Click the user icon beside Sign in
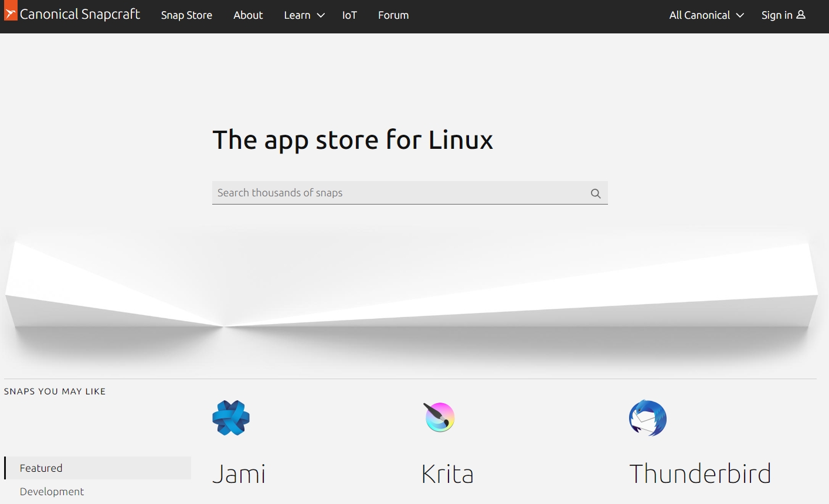Image resolution: width=829 pixels, height=504 pixels. (801, 15)
